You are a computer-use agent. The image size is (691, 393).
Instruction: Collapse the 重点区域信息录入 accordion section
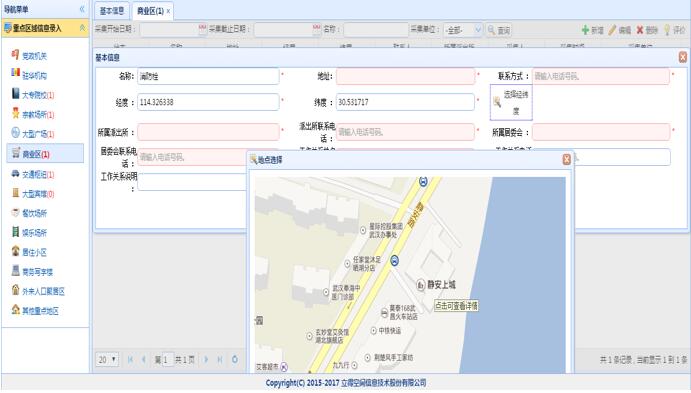point(82,28)
